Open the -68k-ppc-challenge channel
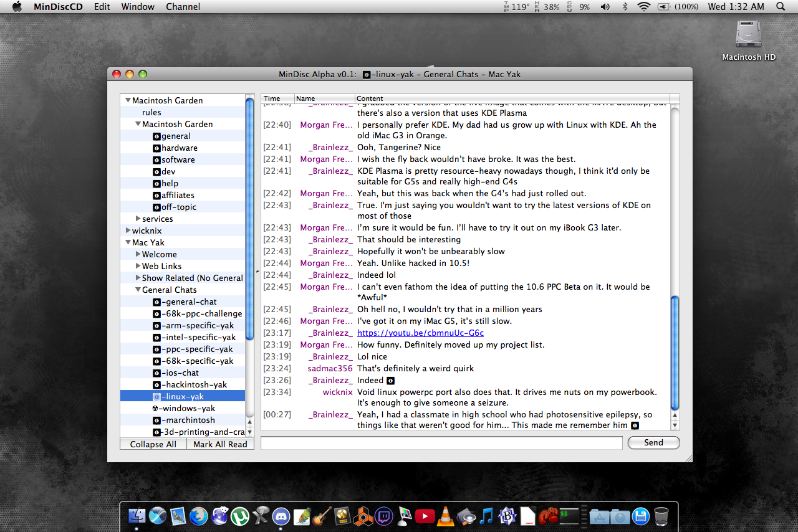798x532 pixels. [198, 313]
